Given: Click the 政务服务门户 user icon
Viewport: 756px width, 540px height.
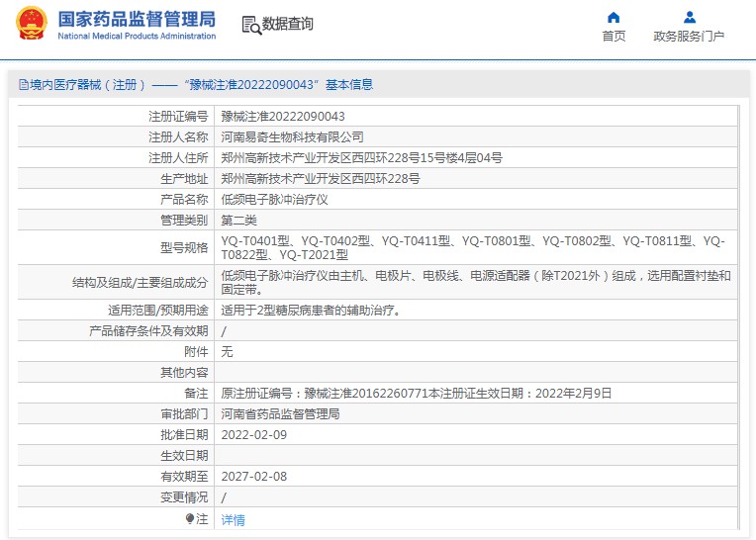Looking at the screenshot, I should (690, 18).
